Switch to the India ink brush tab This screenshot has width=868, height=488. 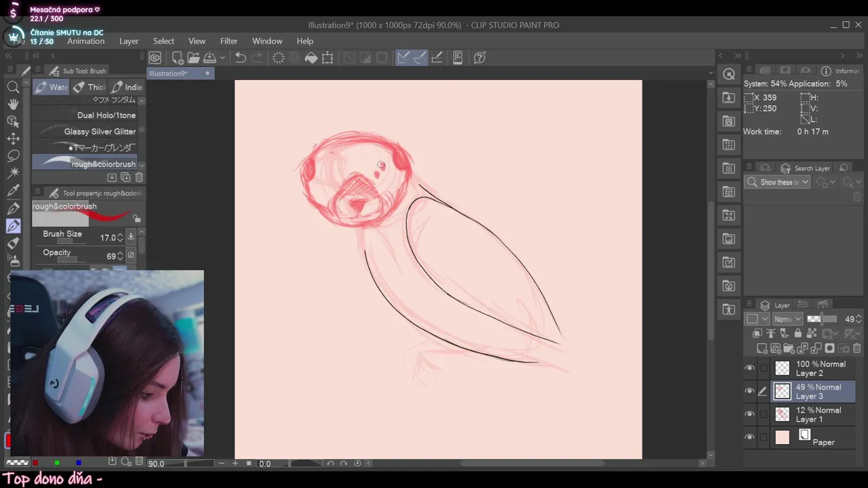(126, 87)
